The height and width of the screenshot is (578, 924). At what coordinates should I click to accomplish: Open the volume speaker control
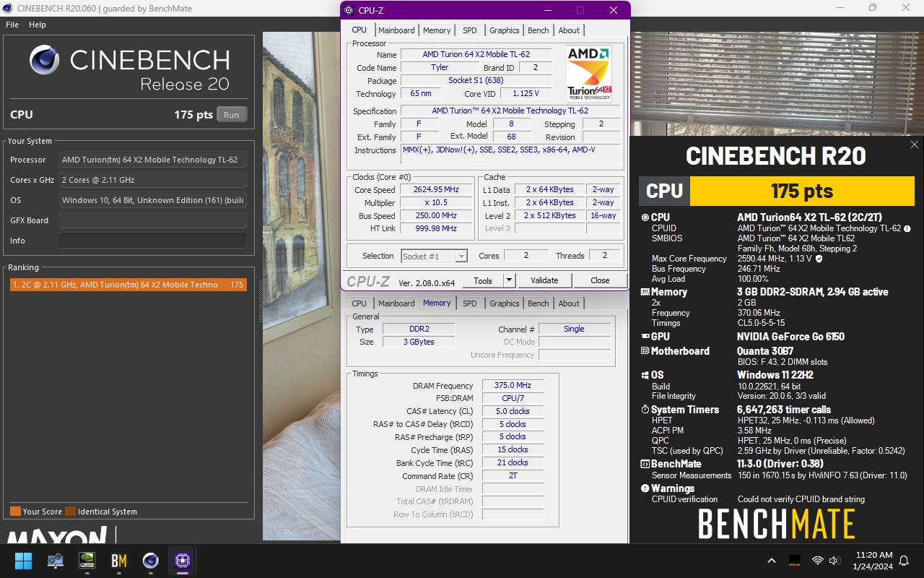point(834,561)
